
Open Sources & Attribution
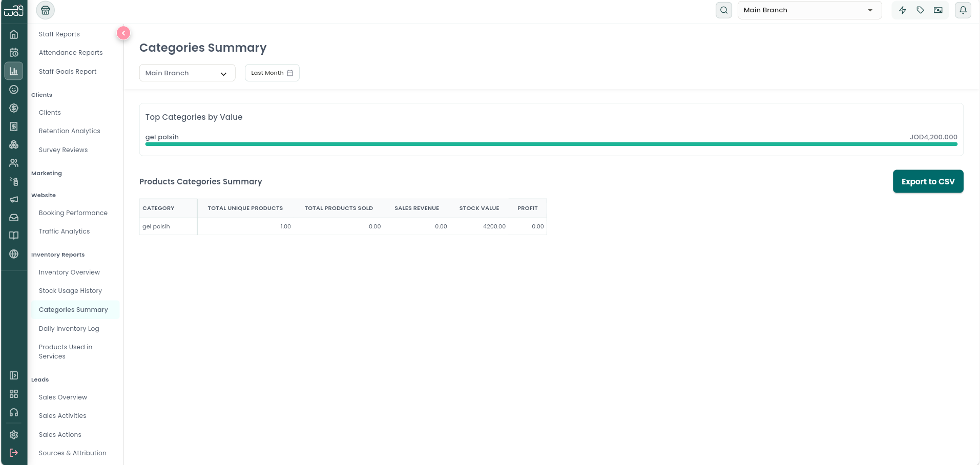point(73,453)
